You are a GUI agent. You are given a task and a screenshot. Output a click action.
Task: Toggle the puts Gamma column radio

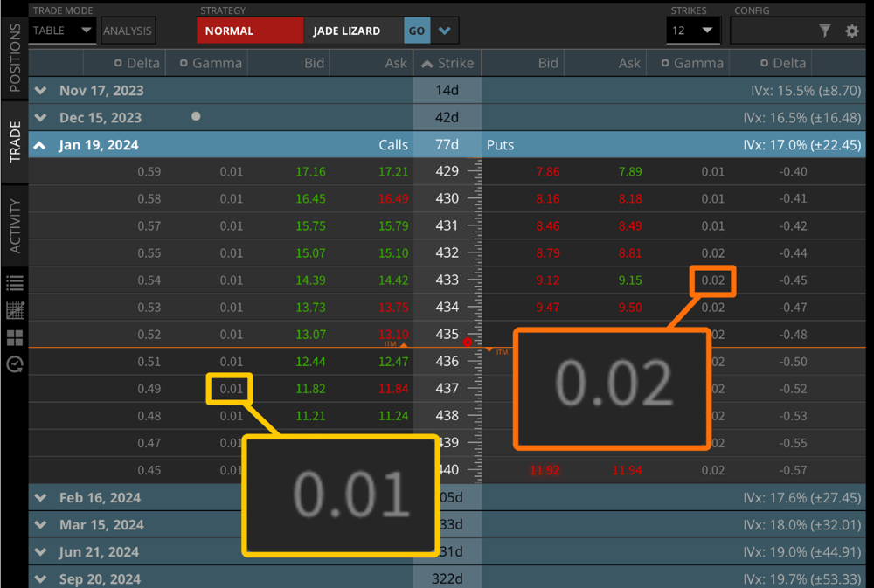pyautogui.click(x=665, y=63)
